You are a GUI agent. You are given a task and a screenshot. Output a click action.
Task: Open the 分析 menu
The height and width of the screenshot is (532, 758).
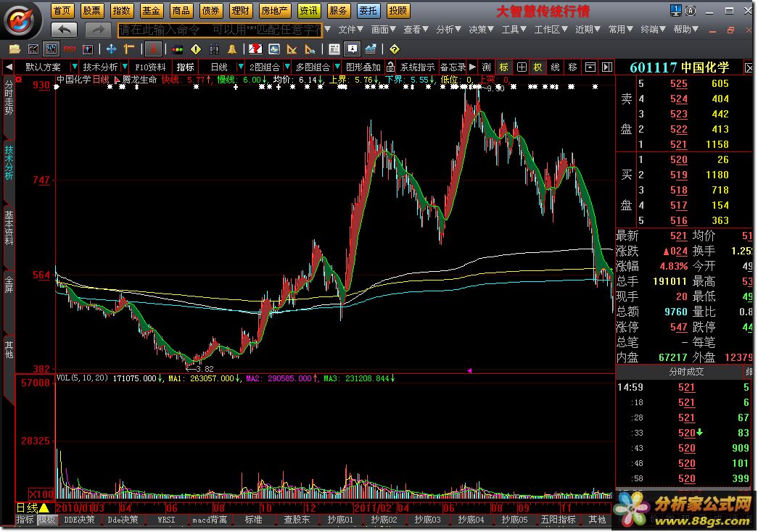[x=448, y=30]
